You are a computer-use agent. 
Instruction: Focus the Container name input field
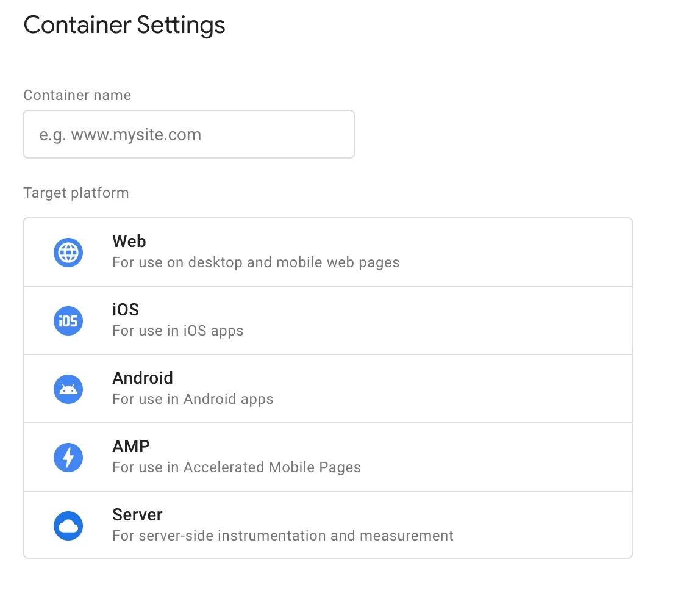pos(189,134)
